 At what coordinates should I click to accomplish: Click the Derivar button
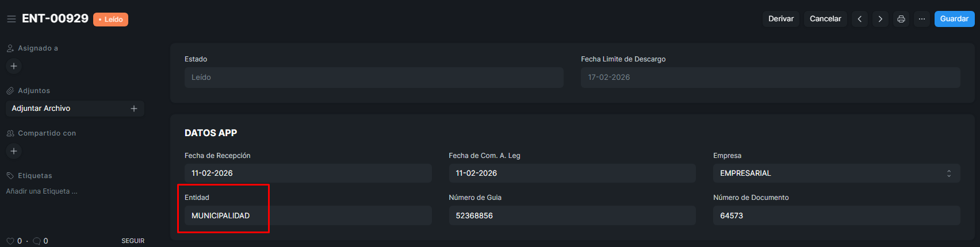(780, 19)
